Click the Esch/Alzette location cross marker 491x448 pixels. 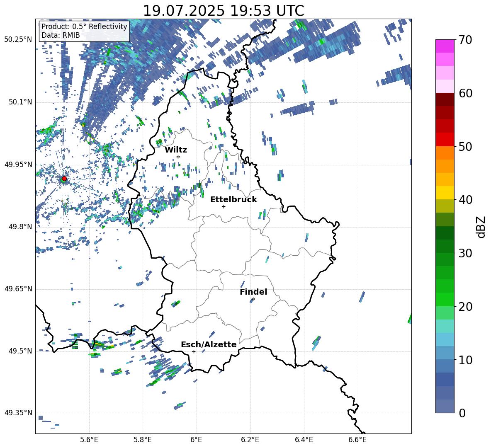click(194, 351)
